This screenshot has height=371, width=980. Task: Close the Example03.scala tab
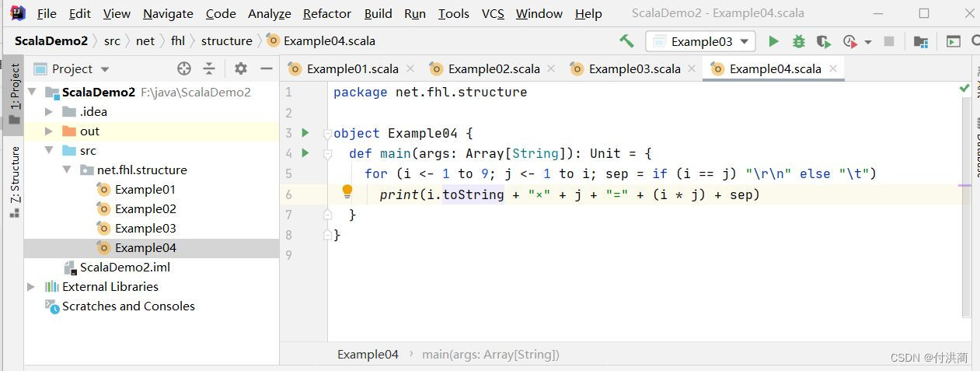693,68
